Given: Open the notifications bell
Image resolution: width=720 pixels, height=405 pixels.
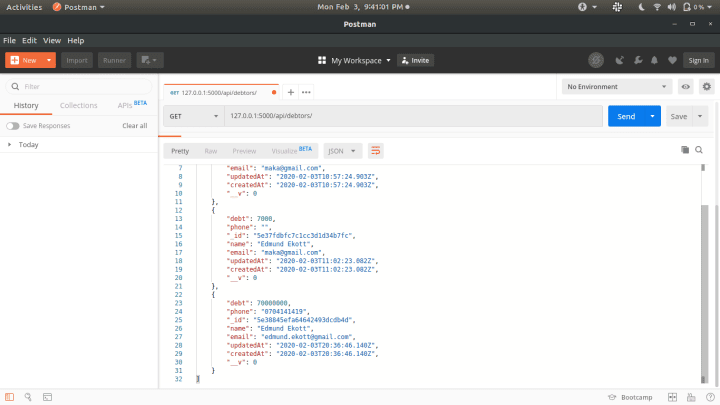Looking at the screenshot, I should point(654,60).
